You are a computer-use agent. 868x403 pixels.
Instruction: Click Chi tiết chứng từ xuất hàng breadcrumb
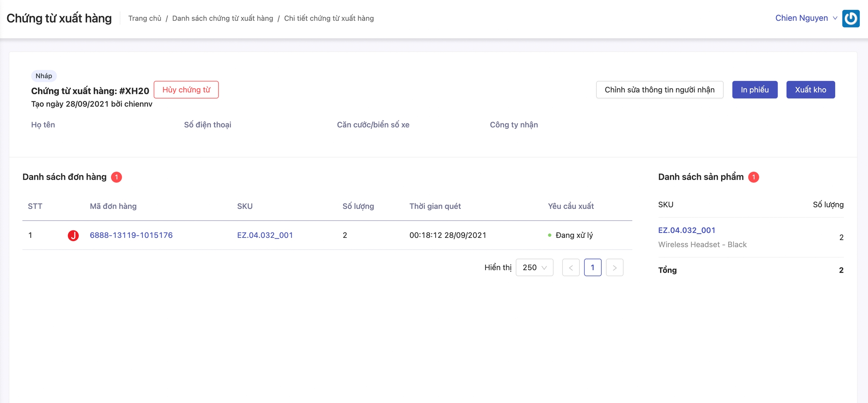pos(329,18)
